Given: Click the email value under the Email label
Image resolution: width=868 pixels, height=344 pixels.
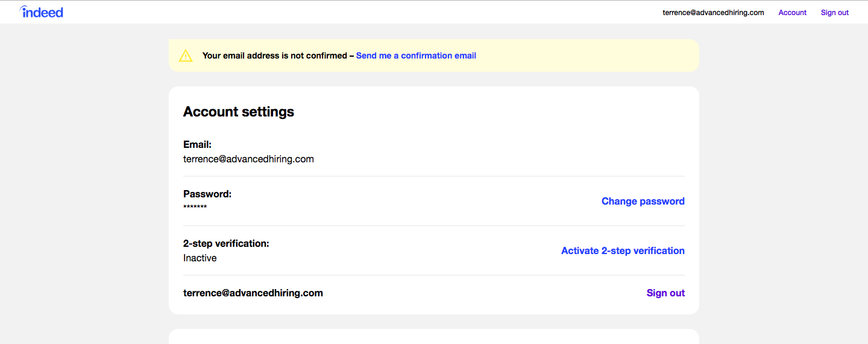Looking at the screenshot, I should click(x=248, y=159).
